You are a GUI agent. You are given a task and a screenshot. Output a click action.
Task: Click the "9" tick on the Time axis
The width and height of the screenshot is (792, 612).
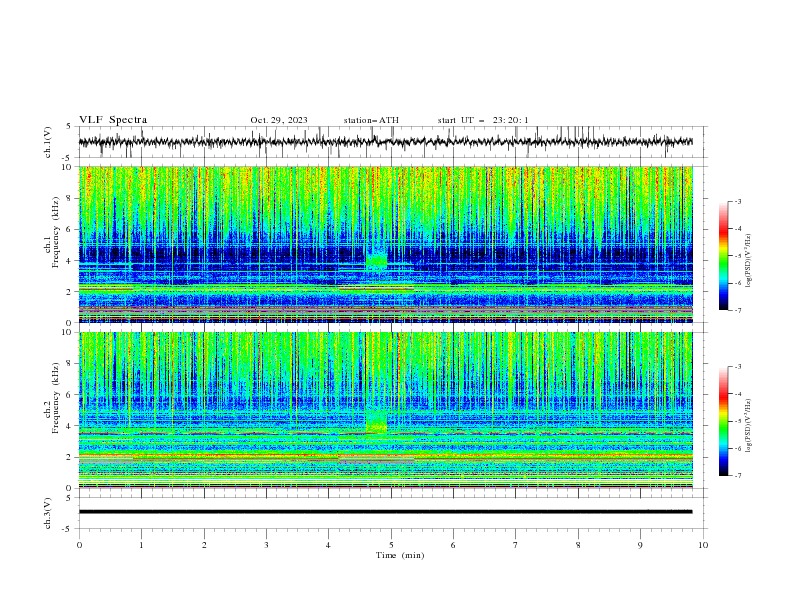click(640, 545)
